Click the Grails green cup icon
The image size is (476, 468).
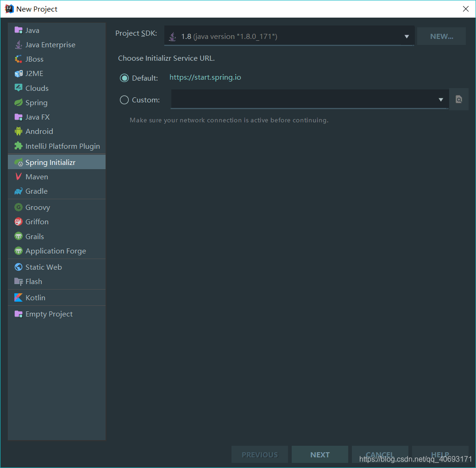(x=19, y=236)
